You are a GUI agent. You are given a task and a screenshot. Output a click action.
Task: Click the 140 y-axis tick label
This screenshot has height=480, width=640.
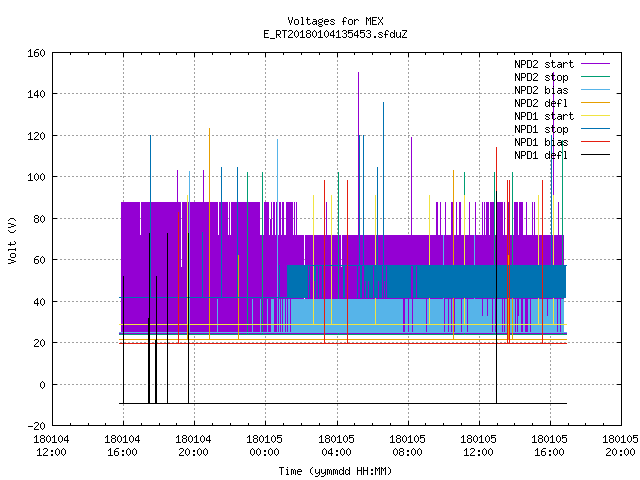tap(36, 95)
